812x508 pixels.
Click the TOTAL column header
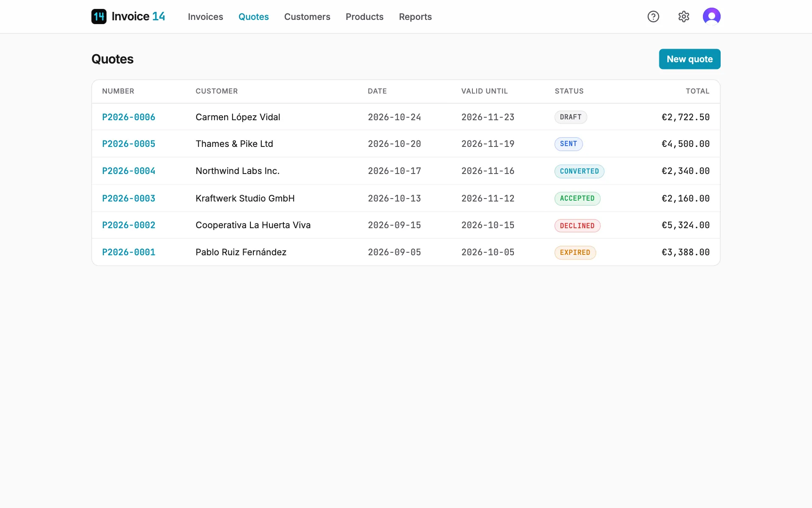click(x=697, y=91)
